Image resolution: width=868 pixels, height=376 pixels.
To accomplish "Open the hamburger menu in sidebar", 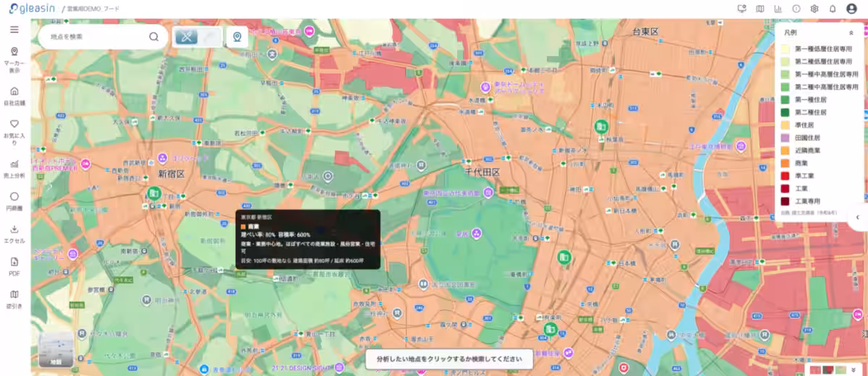I will (14, 30).
